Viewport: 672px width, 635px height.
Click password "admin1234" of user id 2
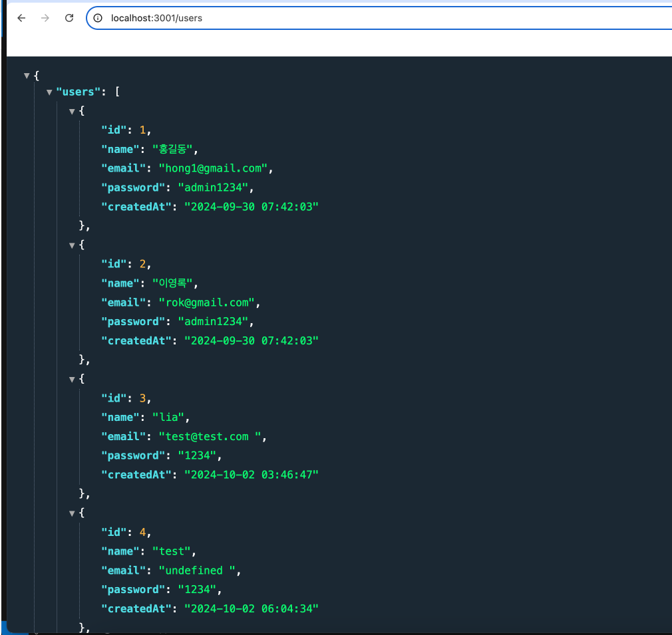click(x=213, y=322)
